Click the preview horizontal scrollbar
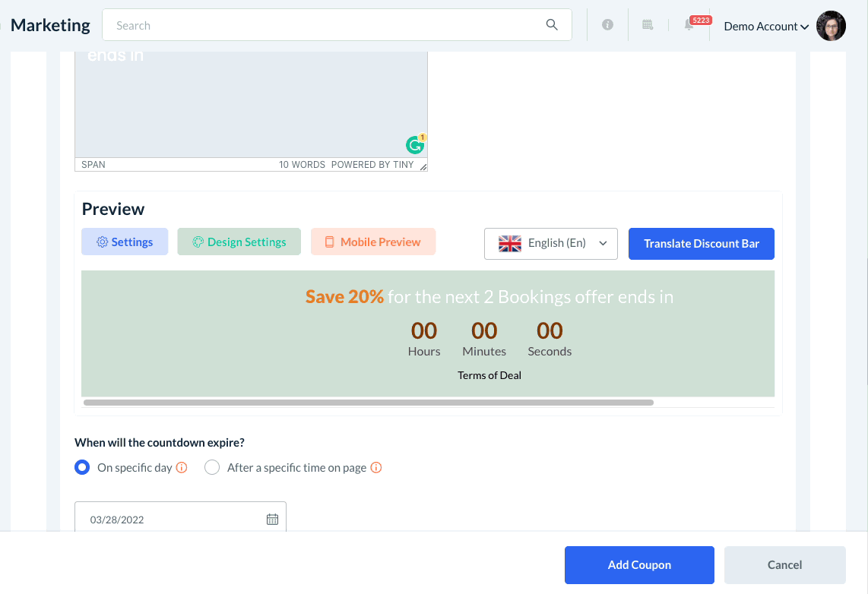Screen dimensions: 868x594 [368, 403]
